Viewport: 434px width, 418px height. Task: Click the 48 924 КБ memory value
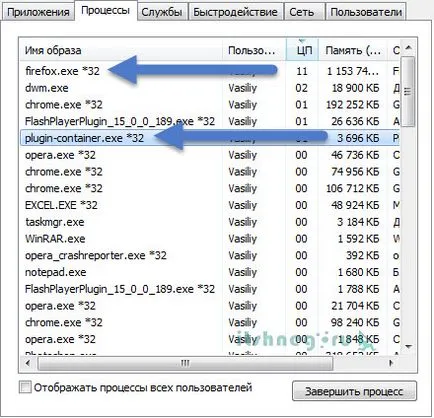pos(355,205)
